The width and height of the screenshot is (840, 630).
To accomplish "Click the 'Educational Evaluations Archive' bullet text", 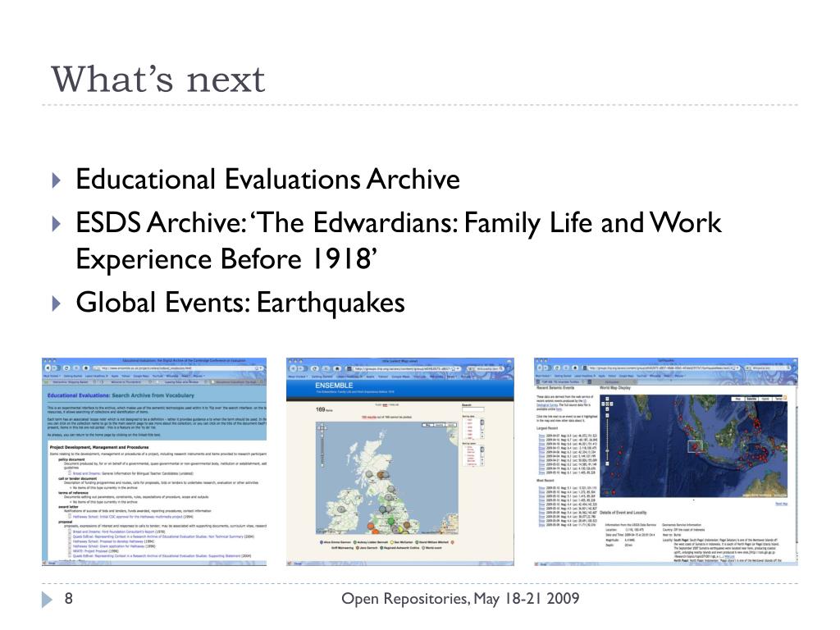I will coord(268,179).
